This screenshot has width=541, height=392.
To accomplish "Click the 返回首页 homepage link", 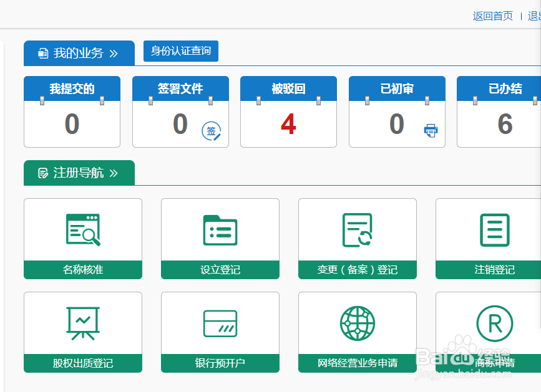I will pos(492,16).
